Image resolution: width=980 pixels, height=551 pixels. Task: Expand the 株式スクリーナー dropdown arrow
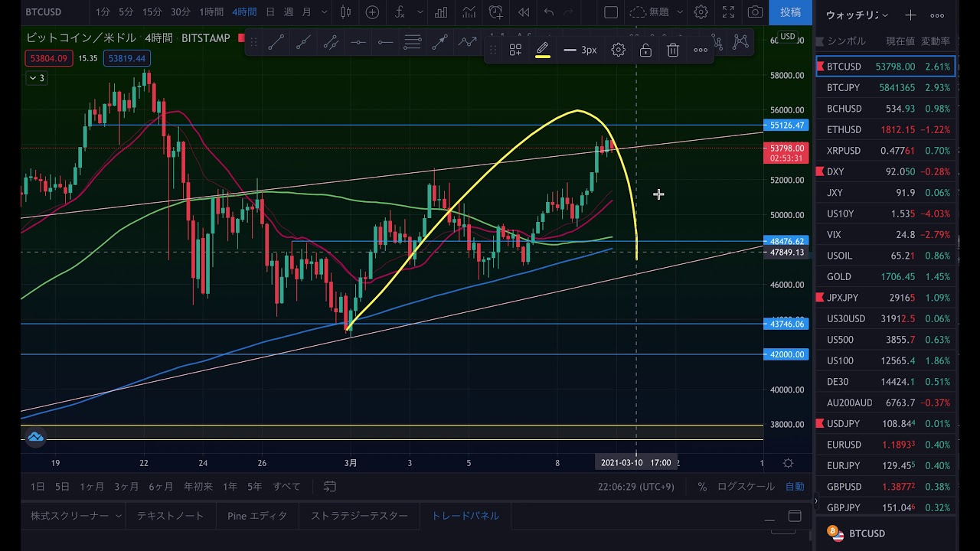click(118, 517)
